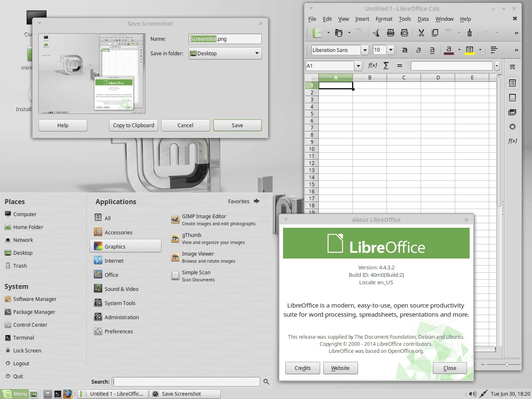The image size is (532, 399).
Task: Click the text alignment direction icon in Calc
Action: tap(494, 50)
